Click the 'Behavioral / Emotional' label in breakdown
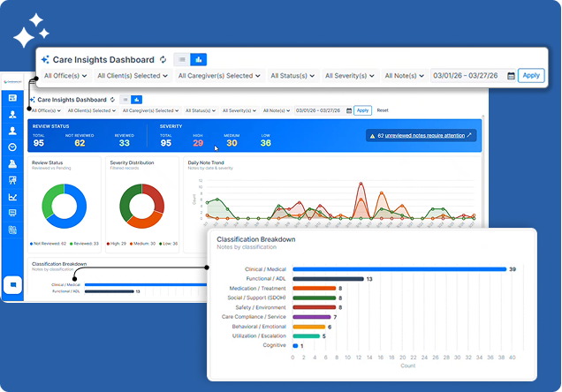The width and height of the screenshot is (562, 392). pyautogui.click(x=259, y=327)
